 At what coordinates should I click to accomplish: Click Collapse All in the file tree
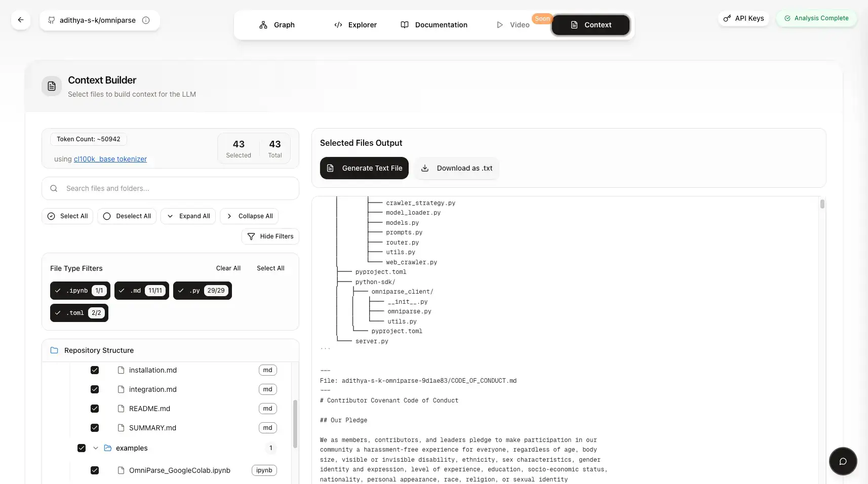pyautogui.click(x=249, y=216)
